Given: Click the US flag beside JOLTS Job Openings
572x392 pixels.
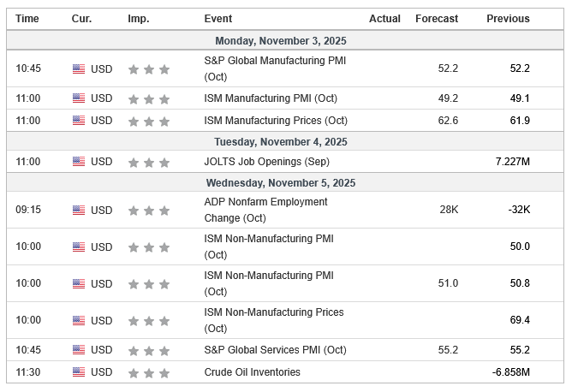Looking at the screenshot, I should coord(79,161).
